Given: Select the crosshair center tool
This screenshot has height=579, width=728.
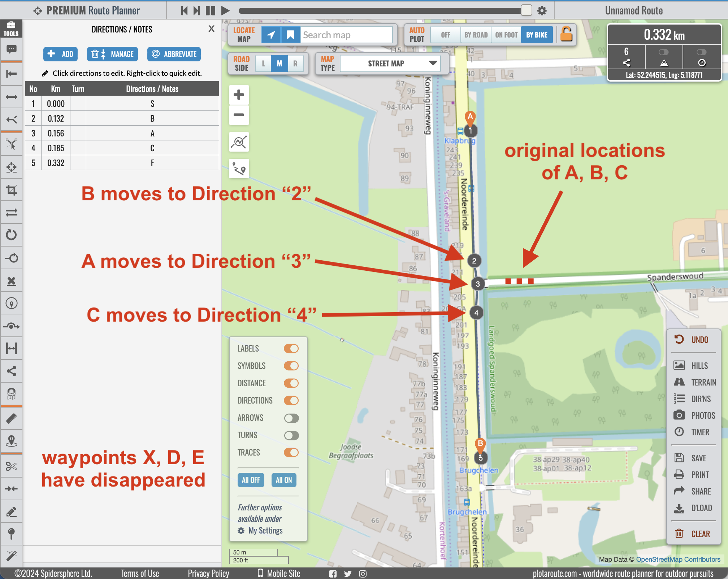Looking at the screenshot, I should [11, 167].
